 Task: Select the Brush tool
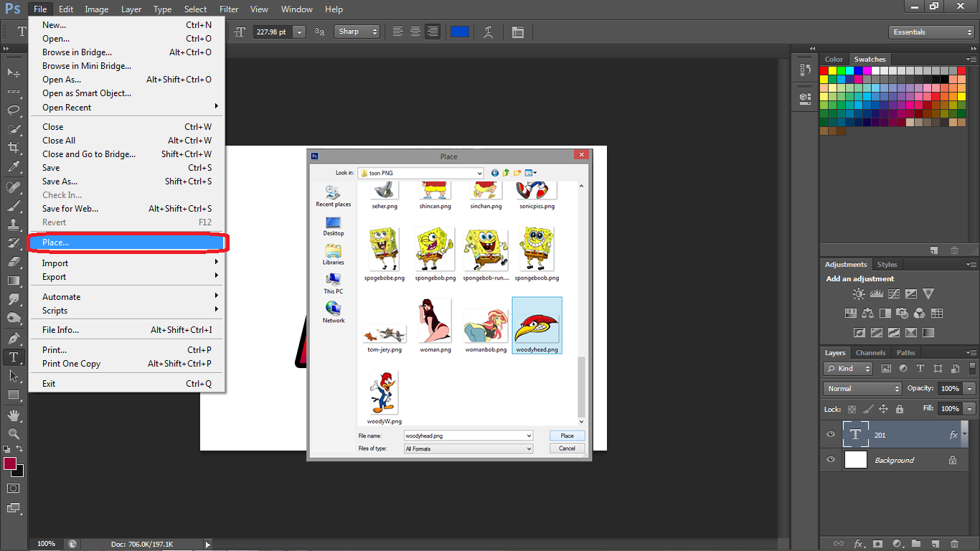[x=14, y=205]
